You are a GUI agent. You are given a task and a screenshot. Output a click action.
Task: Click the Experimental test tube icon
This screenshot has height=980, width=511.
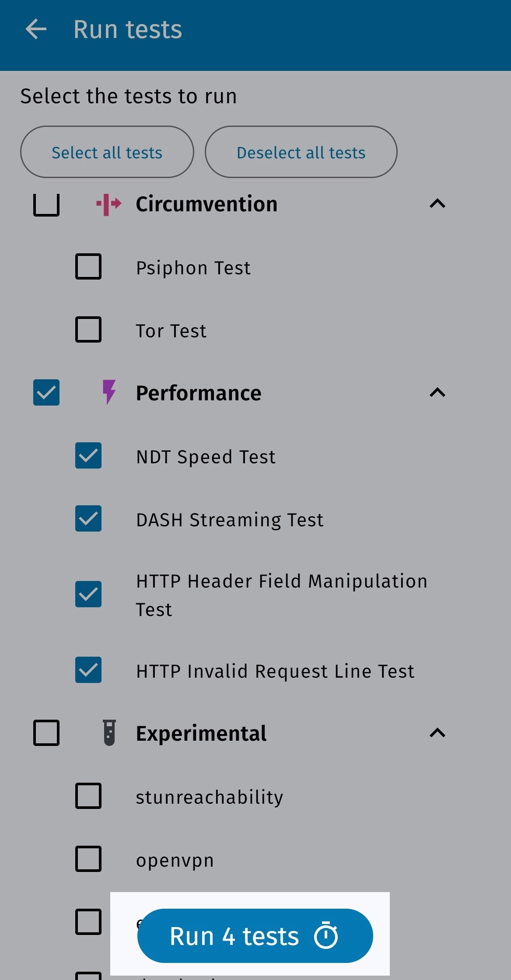click(109, 733)
